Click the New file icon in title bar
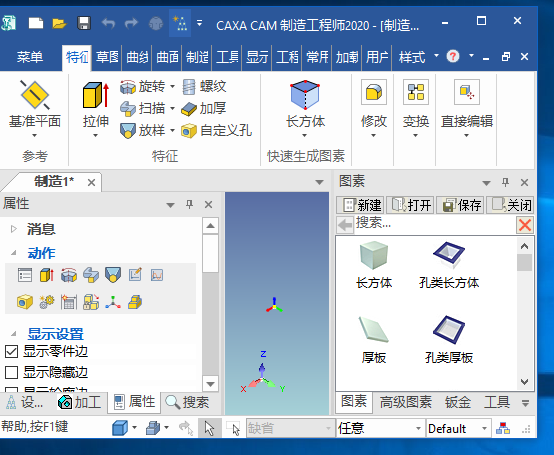The width and height of the screenshot is (554, 455). pos(36,24)
